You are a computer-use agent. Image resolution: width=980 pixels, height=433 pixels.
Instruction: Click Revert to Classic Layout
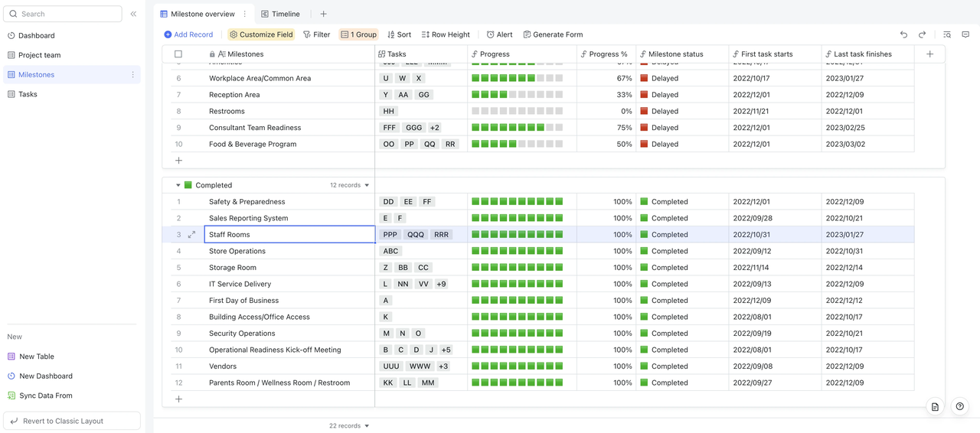[x=72, y=421]
